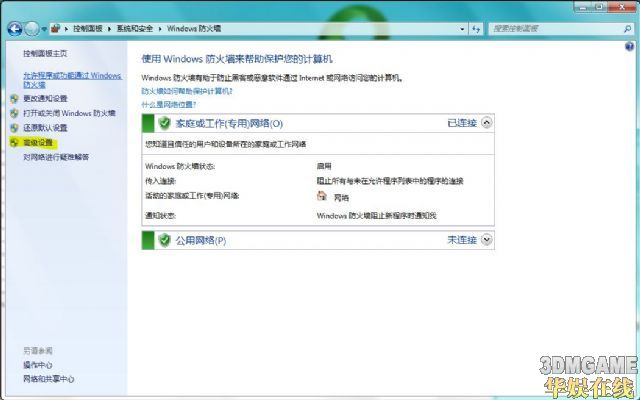The height and width of the screenshot is (400, 640).
Task: Click shield icon beside 更改通知设置
Action: pos(14,98)
